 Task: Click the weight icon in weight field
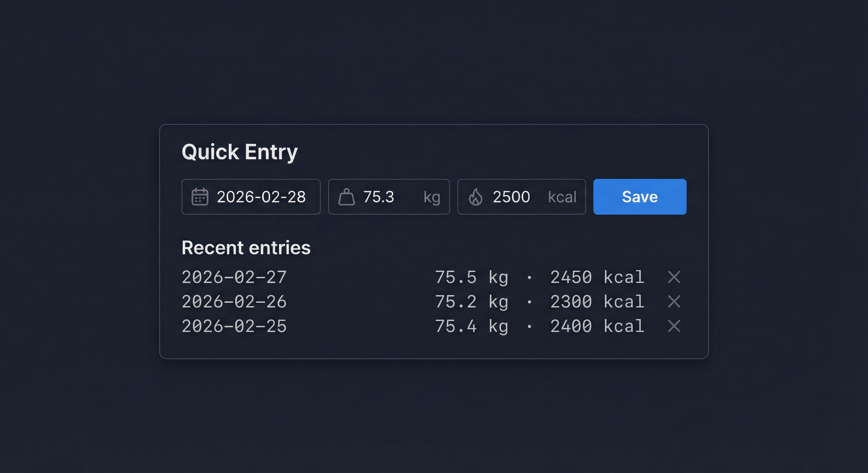coord(346,196)
